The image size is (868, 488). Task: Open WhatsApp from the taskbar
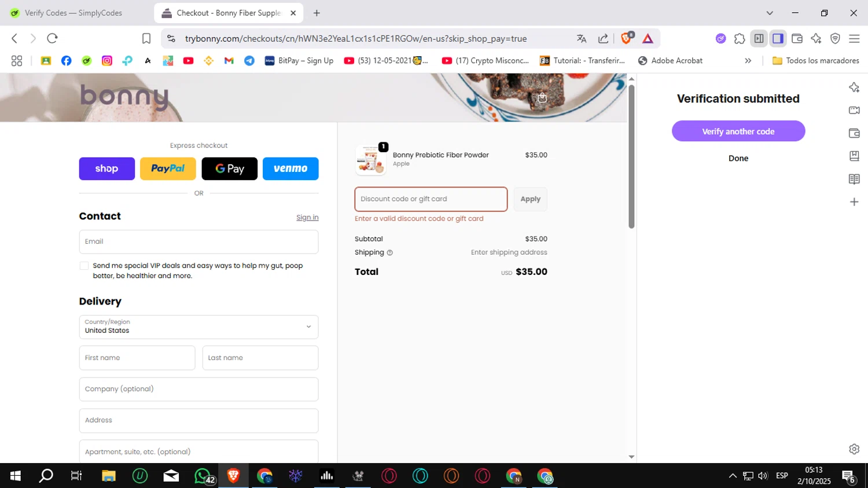(203, 476)
